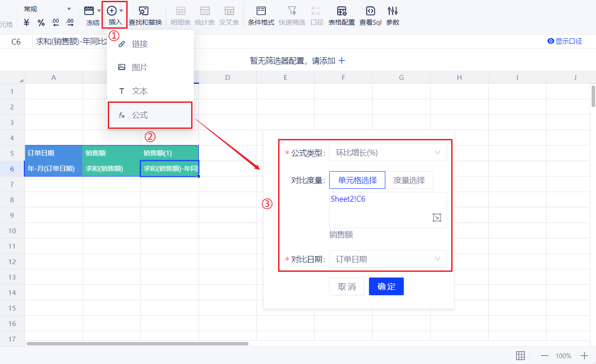596x364 pixels.
Task: Add a filter with plus icon
Action: [342, 61]
